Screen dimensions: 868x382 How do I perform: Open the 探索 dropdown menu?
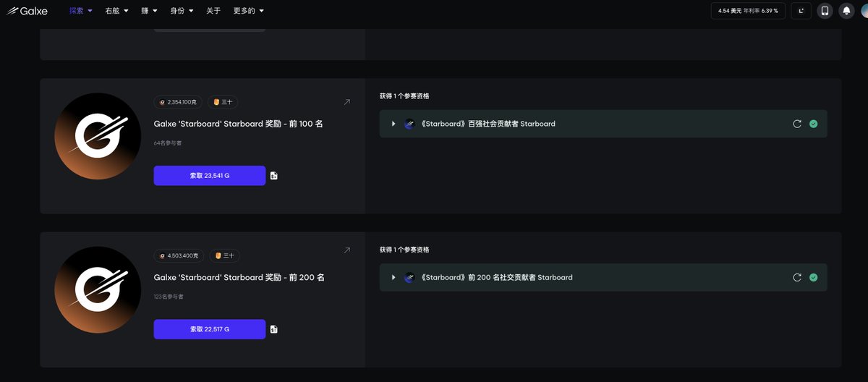[80, 11]
